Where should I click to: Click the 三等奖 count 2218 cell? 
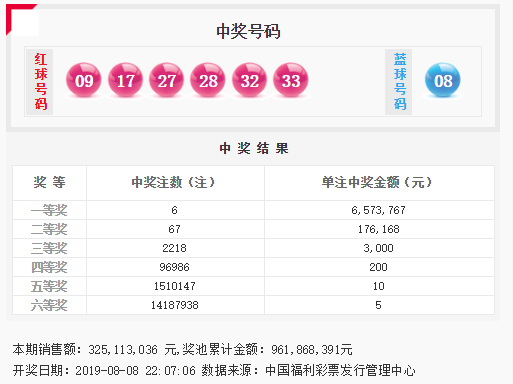point(174,248)
